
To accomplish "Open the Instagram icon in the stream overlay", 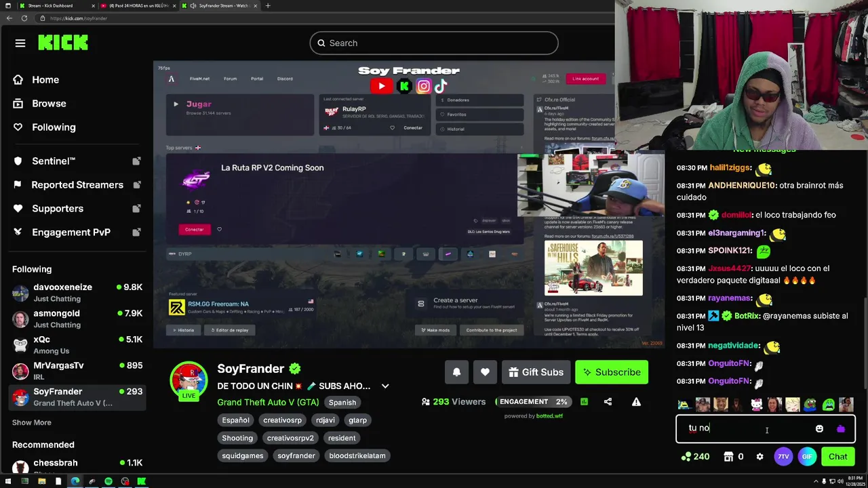I will point(423,86).
